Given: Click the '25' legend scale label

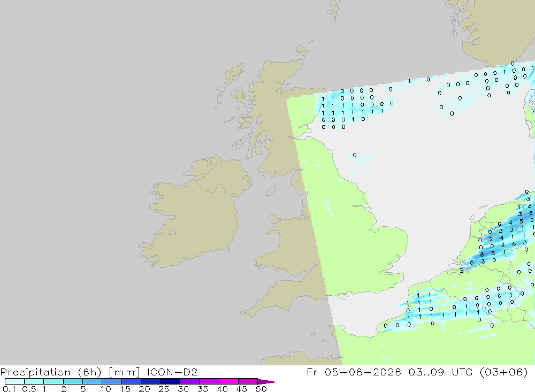Looking at the screenshot, I should (x=164, y=389).
